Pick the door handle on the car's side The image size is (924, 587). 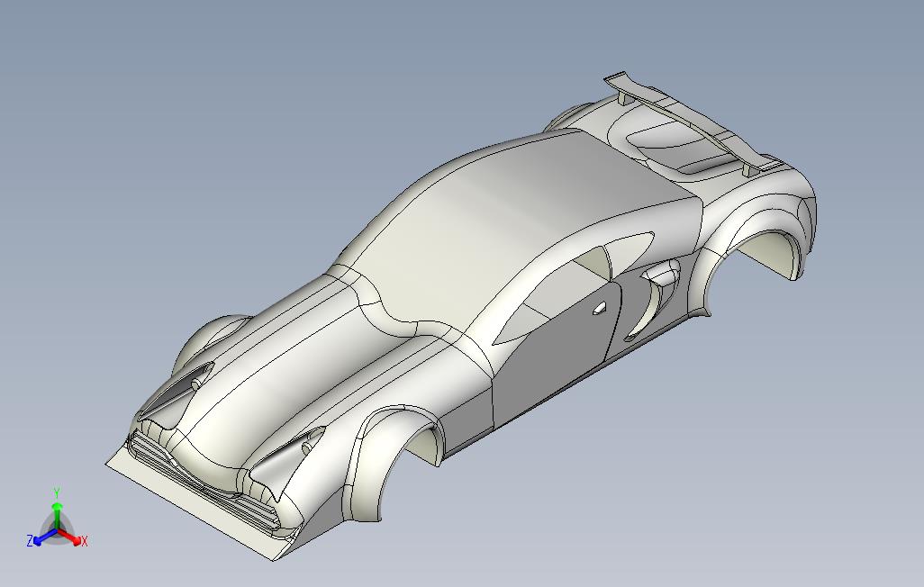599,308
